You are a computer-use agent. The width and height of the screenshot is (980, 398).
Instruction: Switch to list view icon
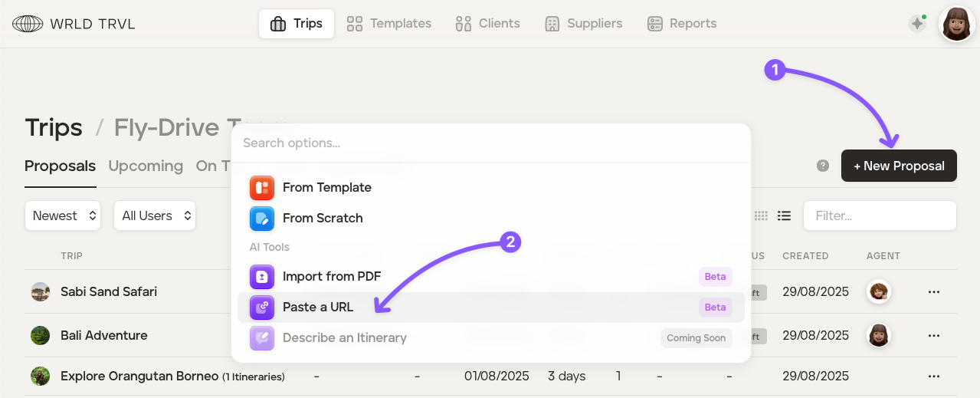click(784, 216)
